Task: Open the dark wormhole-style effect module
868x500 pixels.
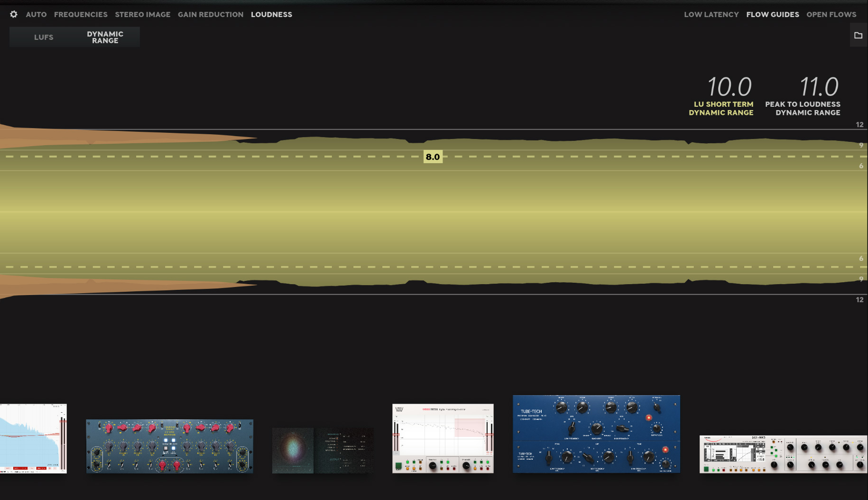Action: tap(322, 450)
